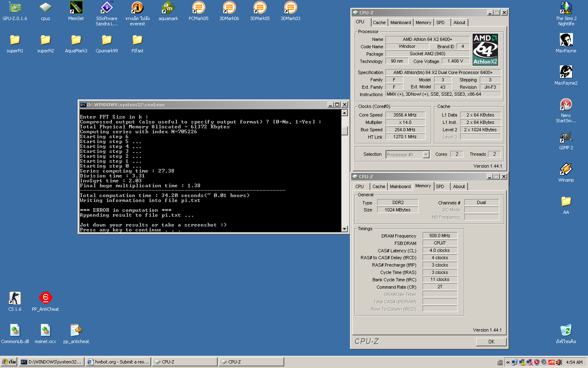
Task: Open the superPi2 folder
Action: [45, 43]
